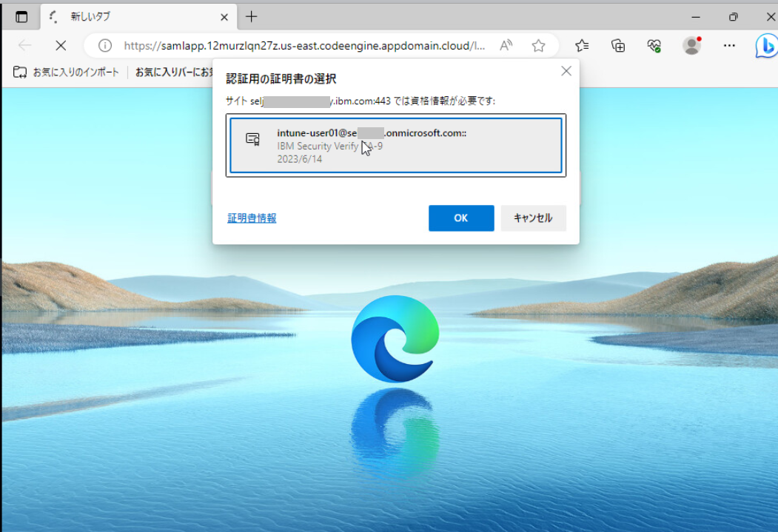The height and width of the screenshot is (532, 778).
Task: Open the user profile avatar
Action: (691, 46)
